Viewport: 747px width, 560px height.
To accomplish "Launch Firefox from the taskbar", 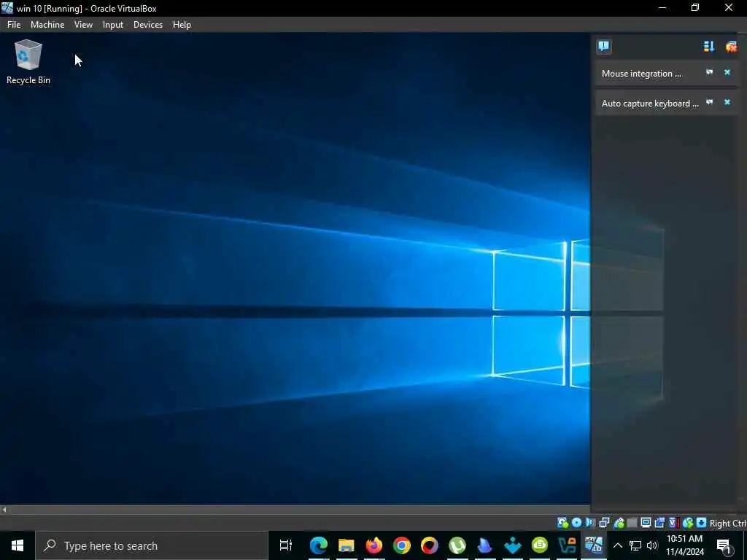I will pyautogui.click(x=374, y=545).
